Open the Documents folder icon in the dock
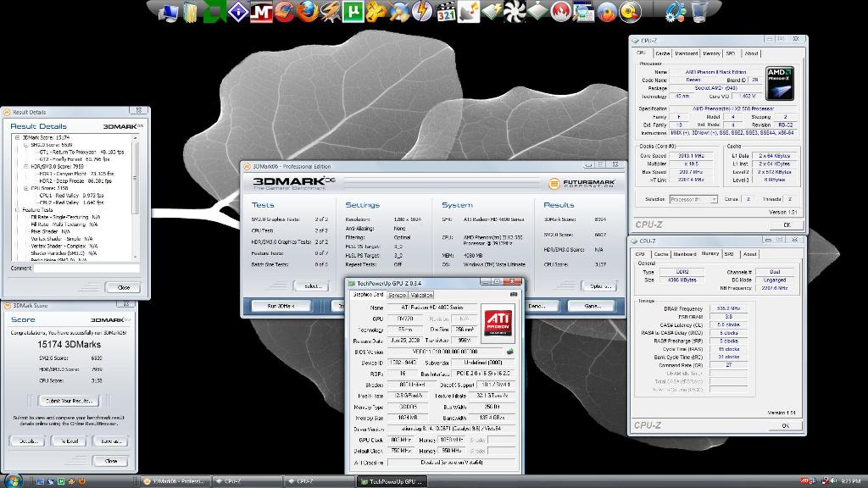This screenshot has height=488, width=868. coord(190,12)
